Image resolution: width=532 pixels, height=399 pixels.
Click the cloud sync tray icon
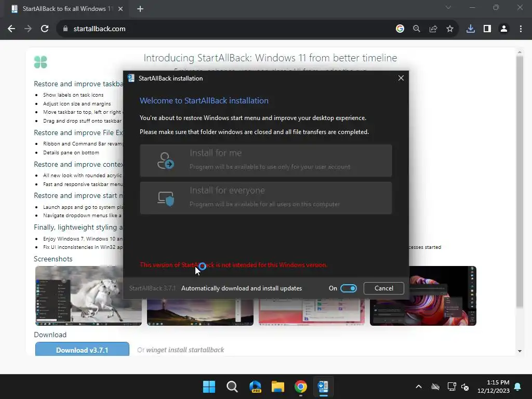click(x=435, y=387)
